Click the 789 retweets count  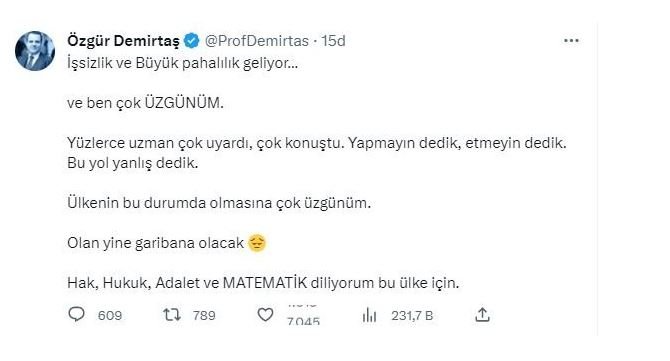(x=204, y=315)
